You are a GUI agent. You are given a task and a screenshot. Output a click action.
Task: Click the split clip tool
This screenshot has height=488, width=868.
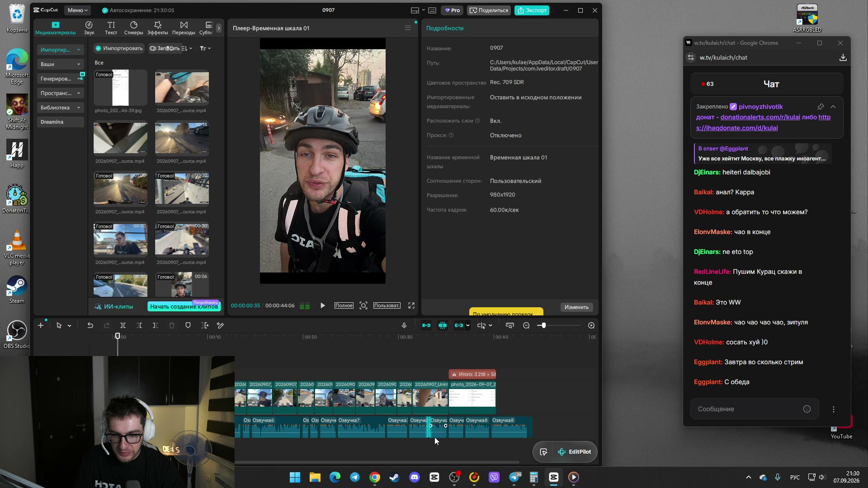(123, 325)
